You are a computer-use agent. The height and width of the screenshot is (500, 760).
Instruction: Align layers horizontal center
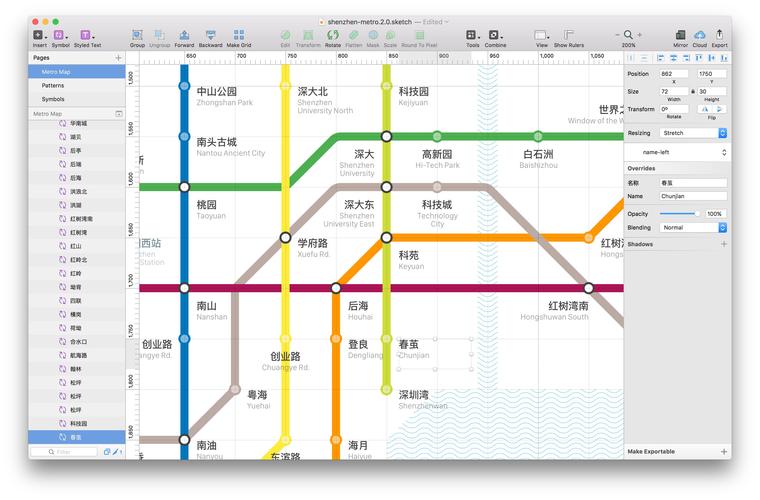[673, 58]
